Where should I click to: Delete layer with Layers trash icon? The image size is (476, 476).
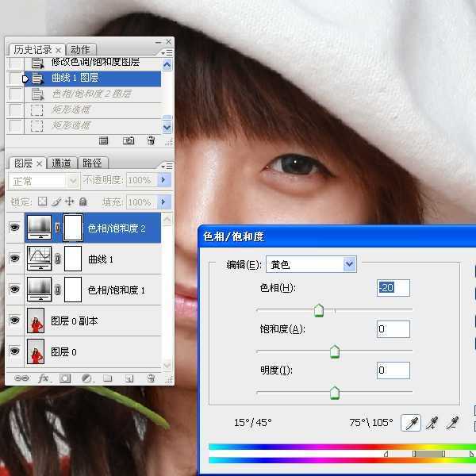[151, 378]
